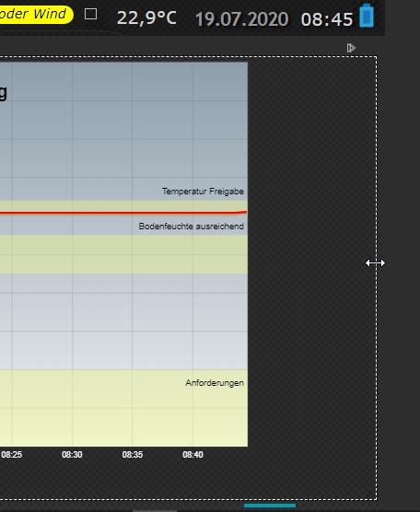420x512 pixels.
Task: Select the "Temperatur Freigabe" chart label
Action: tap(203, 192)
